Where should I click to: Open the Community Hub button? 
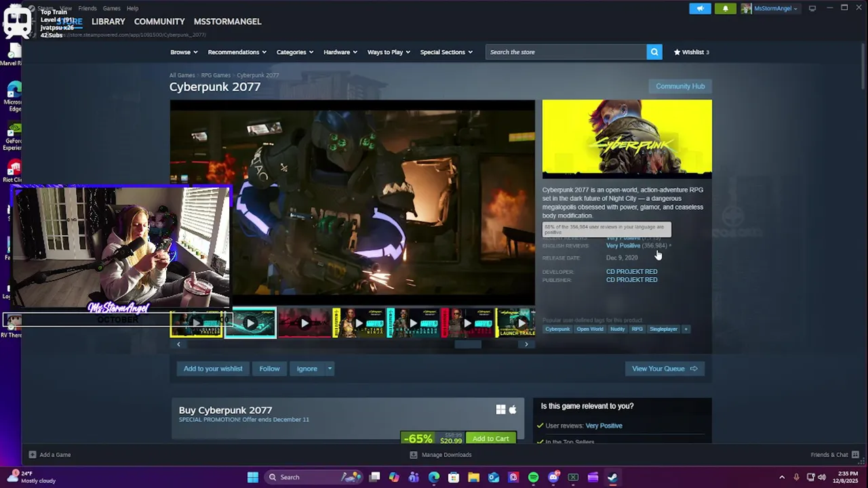680,86
